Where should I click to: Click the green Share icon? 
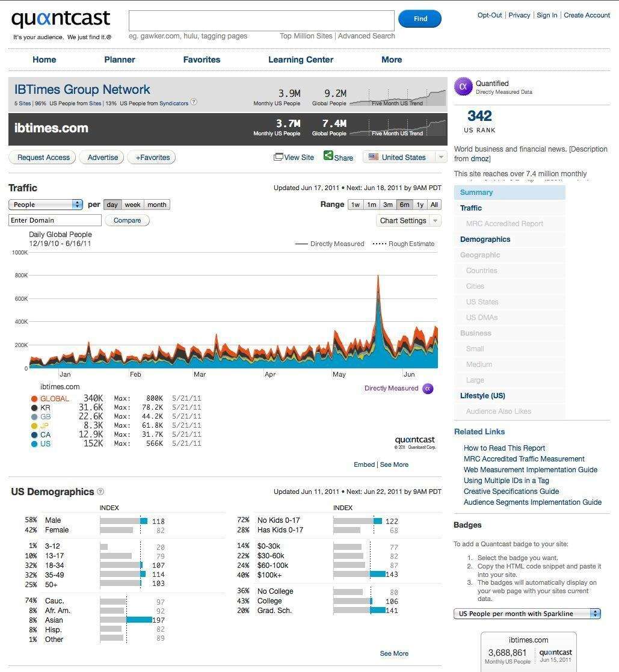(x=328, y=156)
